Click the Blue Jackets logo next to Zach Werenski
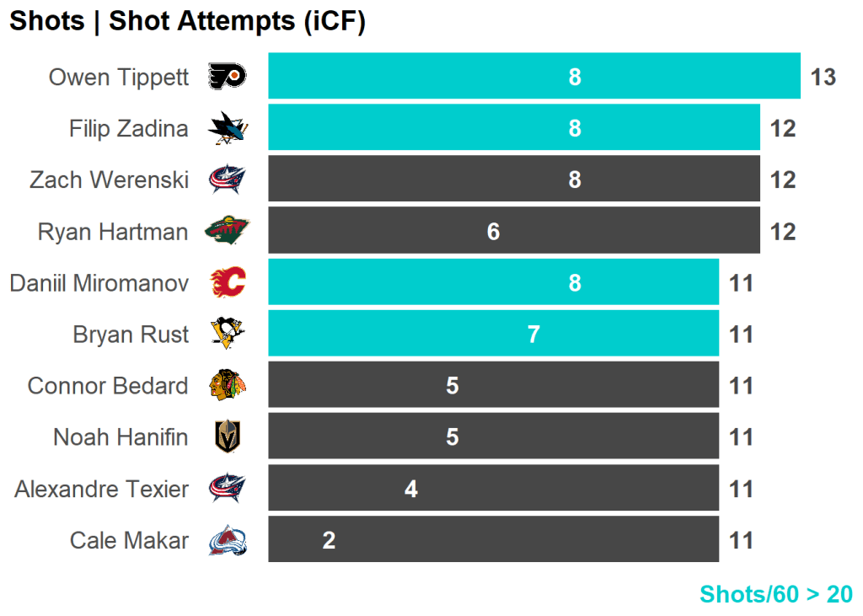This screenshot has width=863, height=616. coord(227,179)
